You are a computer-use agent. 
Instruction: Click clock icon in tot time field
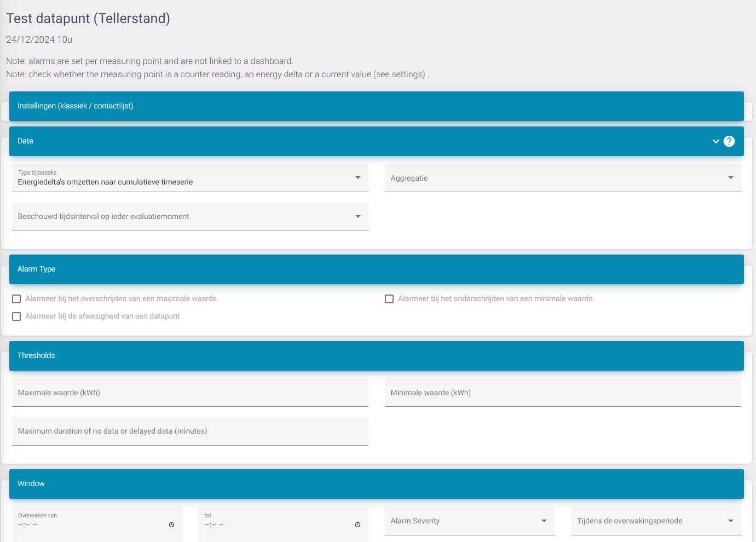(x=357, y=524)
